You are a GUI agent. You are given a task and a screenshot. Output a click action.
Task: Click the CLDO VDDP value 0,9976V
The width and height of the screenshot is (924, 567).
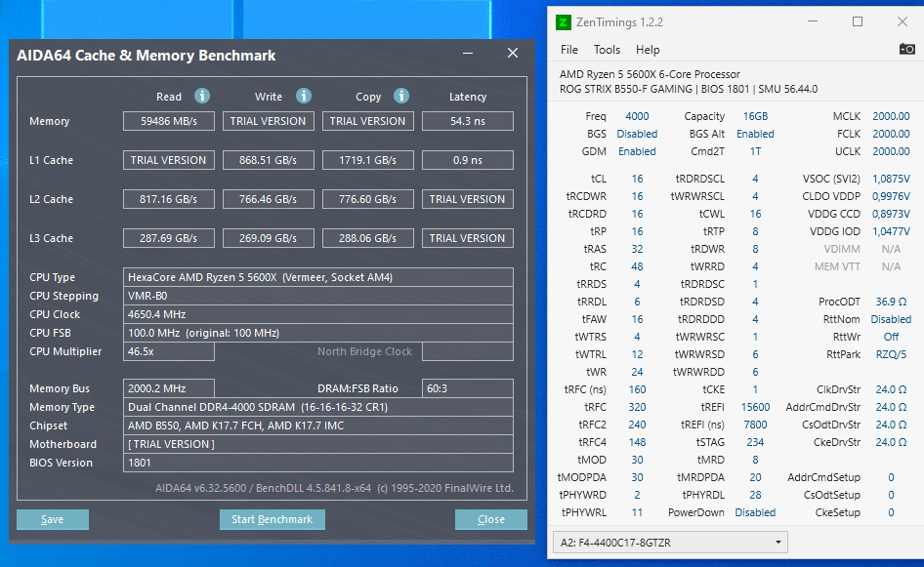point(891,196)
